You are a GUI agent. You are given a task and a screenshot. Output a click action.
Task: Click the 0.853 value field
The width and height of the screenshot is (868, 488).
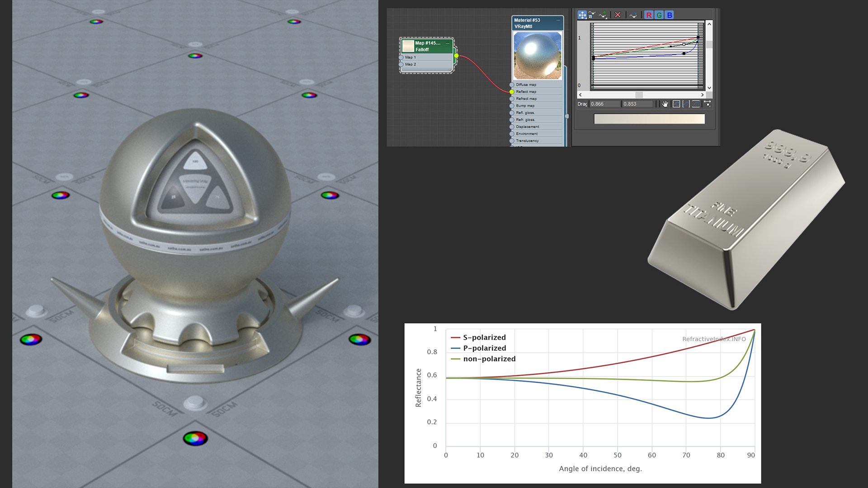[637, 104]
